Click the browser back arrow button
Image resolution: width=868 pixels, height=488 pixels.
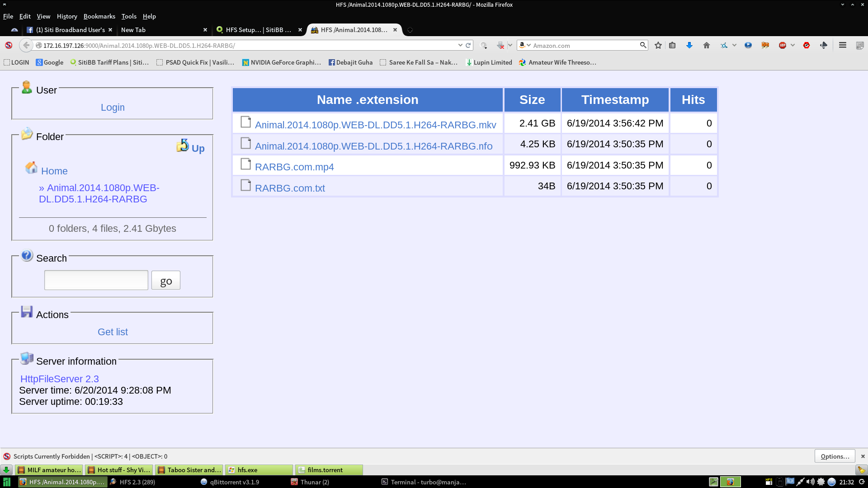point(26,45)
